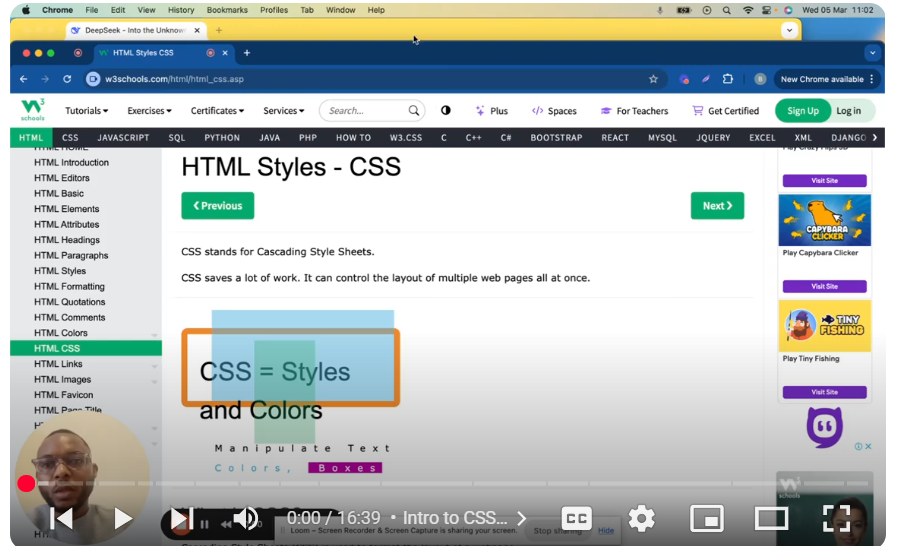Visit Site for Capybara Clicker ad
The image size is (906, 546).
point(825,287)
